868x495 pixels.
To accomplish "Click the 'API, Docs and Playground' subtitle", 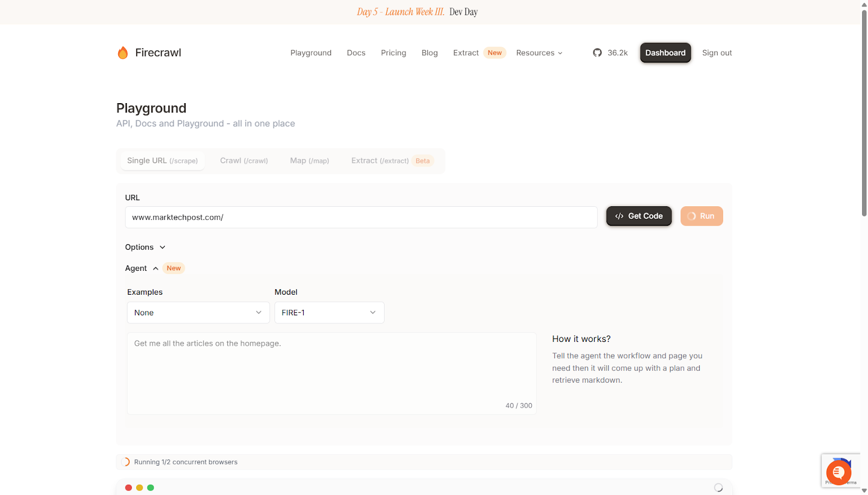I will (x=206, y=124).
